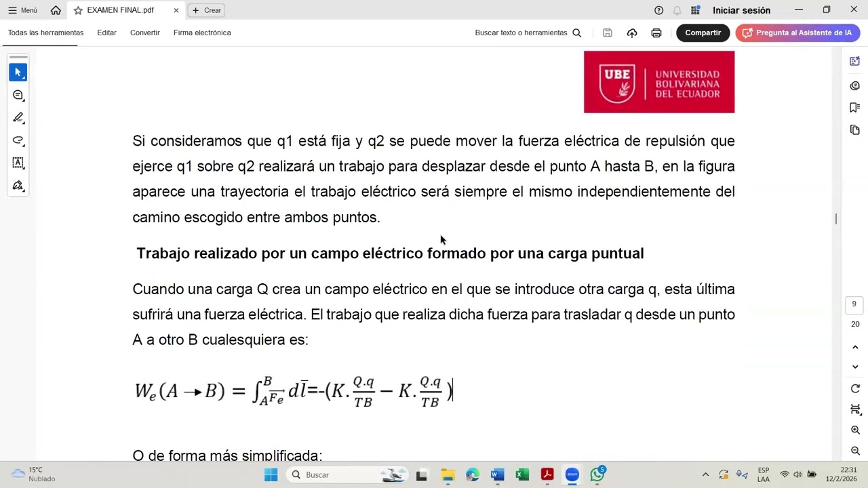Viewport: 868px width, 488px height.
Task: Click the UBE Universidad Bolivariana logo
Action: (x=658, y=82)
